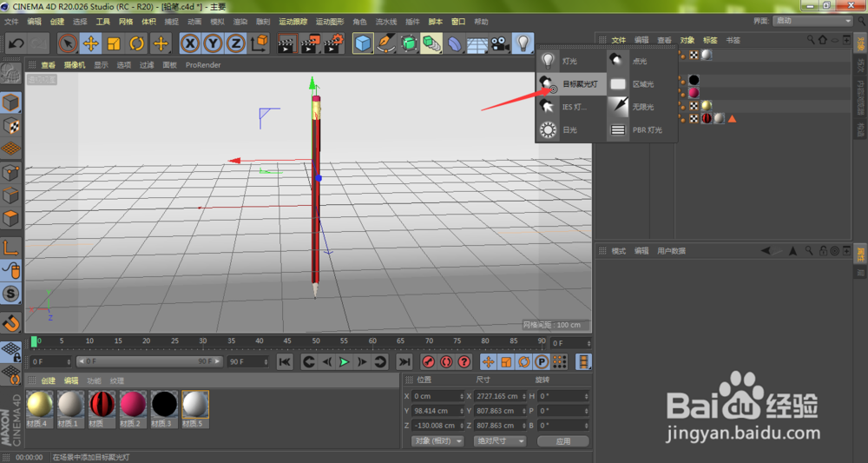
Task: Click the object manager home icon
Action: tap(823, 40)
